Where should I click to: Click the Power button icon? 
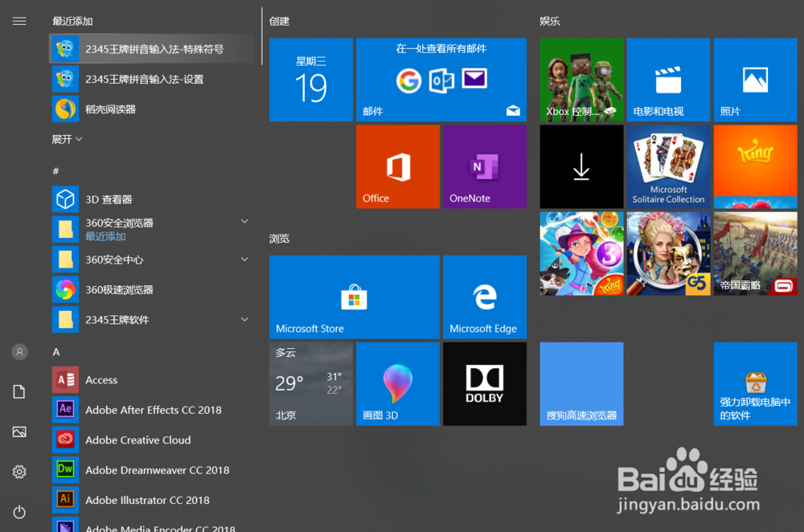pos(19,512)
